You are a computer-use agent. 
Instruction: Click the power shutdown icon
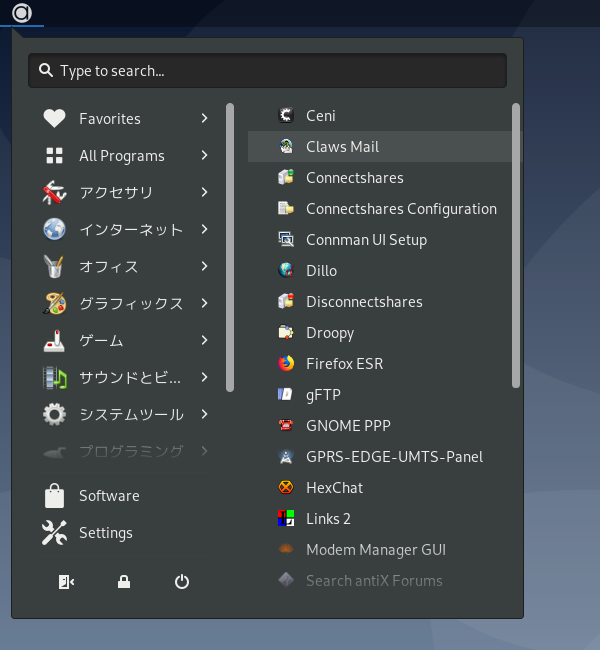[x=182, y=582]
